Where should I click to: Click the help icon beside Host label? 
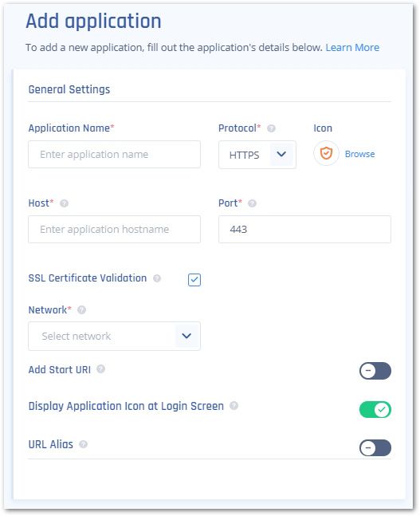click(x=64, y=203)
